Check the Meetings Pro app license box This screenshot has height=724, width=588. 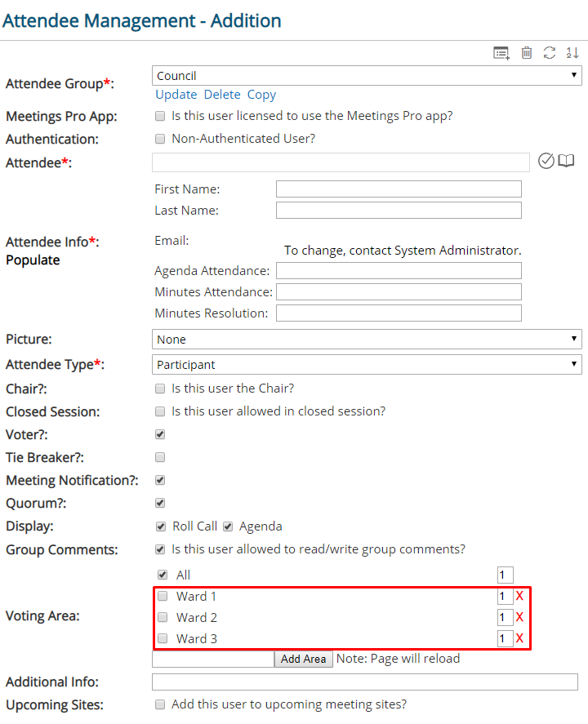tap(160, 116)
